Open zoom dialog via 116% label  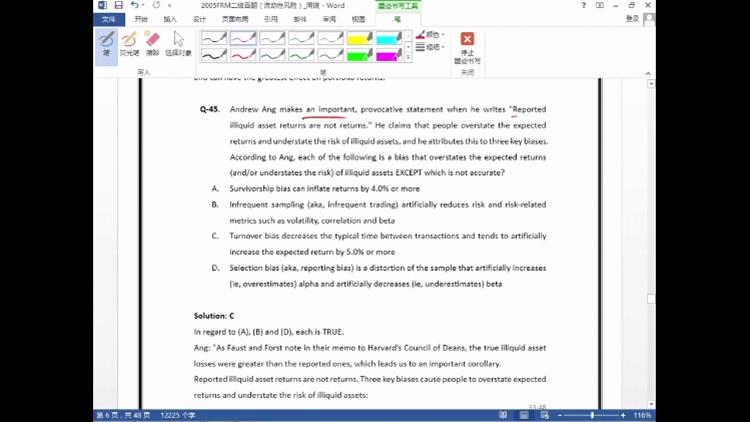(x=642, y=415)
